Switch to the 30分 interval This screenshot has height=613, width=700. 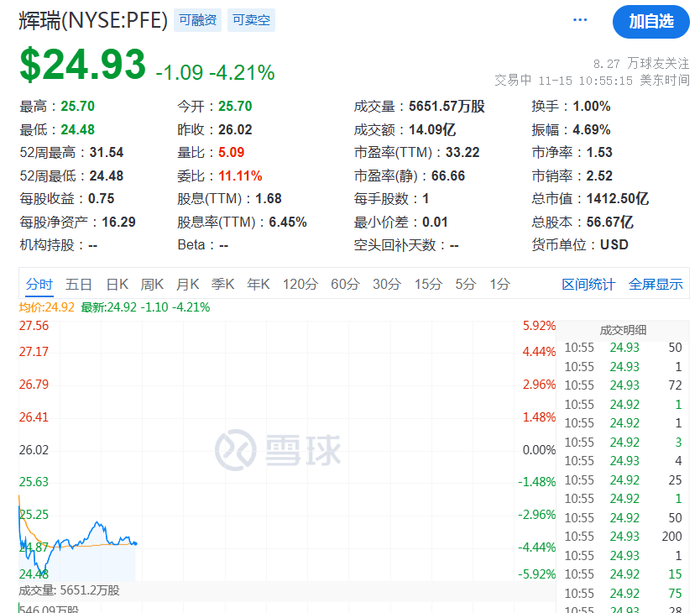click(x=386, y=285)
